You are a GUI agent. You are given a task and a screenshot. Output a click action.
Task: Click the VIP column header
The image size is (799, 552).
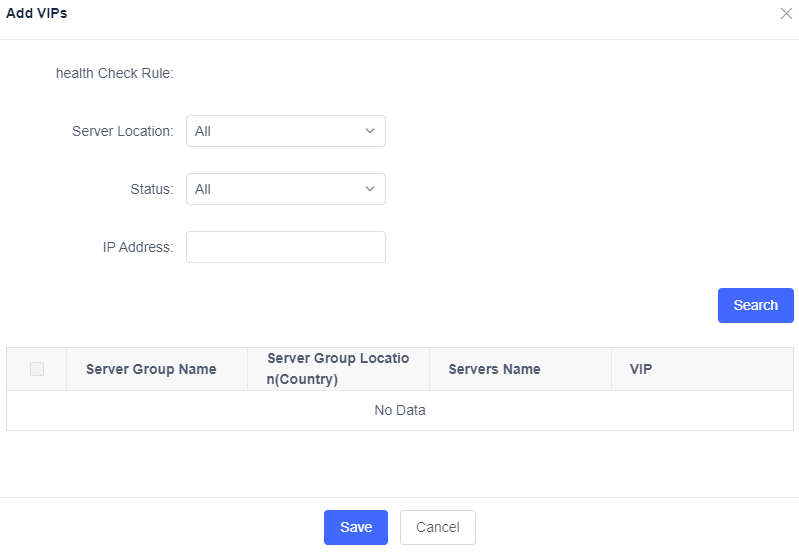point(641,369)
